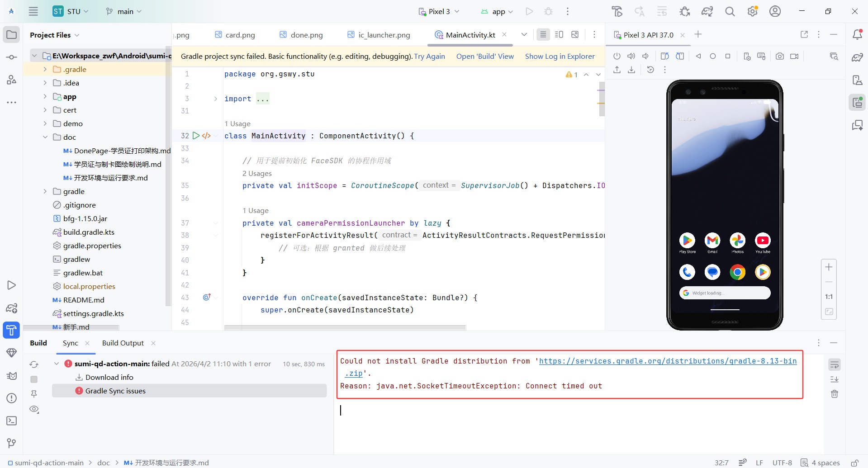Click Open 'Build' View link

point(485,57)
